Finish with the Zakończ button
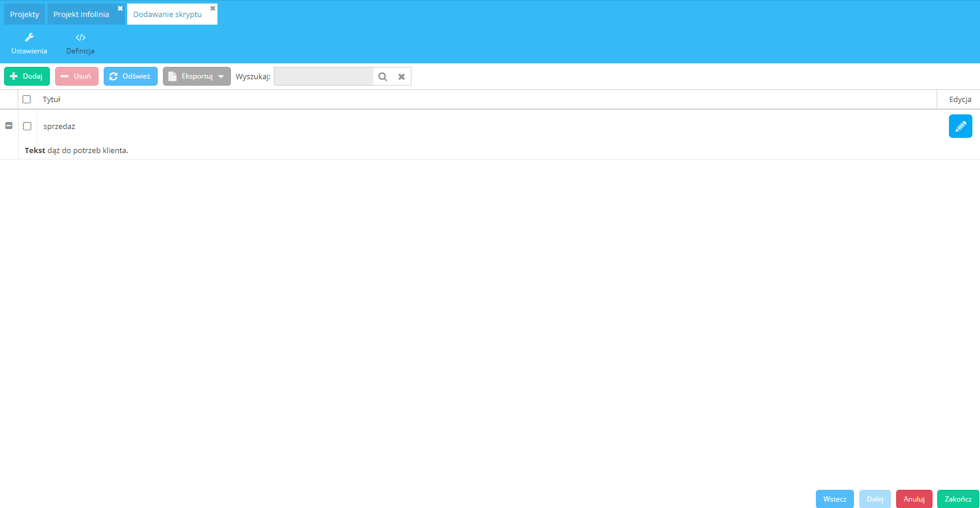Image resolution: width=980 pixels, height=508 pixels. [x=958, y=499]
